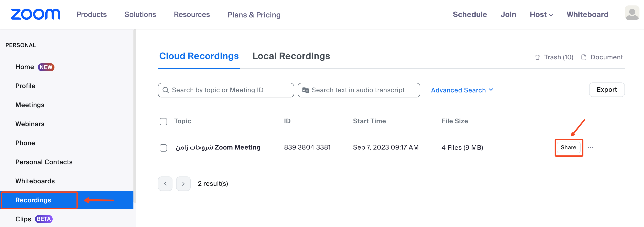Open the Resources menu

[x=192, y=14]
